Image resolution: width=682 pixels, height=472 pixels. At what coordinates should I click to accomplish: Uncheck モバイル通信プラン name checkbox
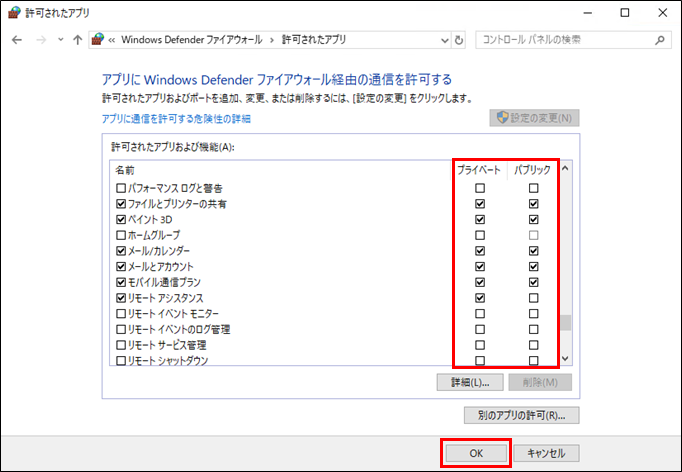(121, 282)
